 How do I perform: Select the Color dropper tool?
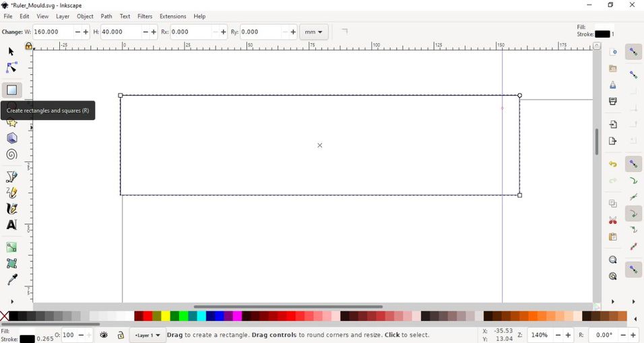[11, 280]
